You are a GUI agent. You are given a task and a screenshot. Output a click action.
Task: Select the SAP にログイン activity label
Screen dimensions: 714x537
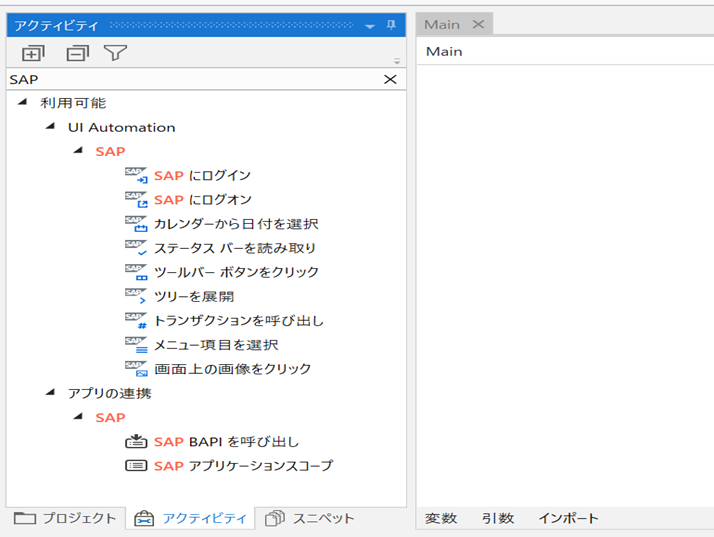point(203,175)
